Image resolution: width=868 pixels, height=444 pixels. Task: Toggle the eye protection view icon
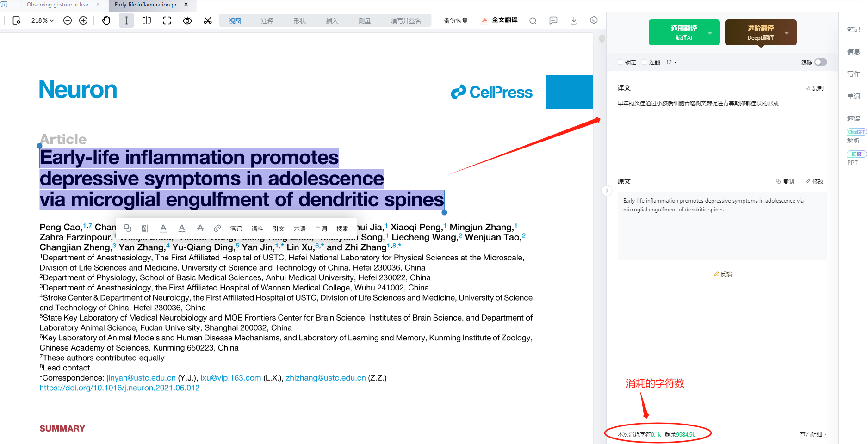(x=187, y=20)
